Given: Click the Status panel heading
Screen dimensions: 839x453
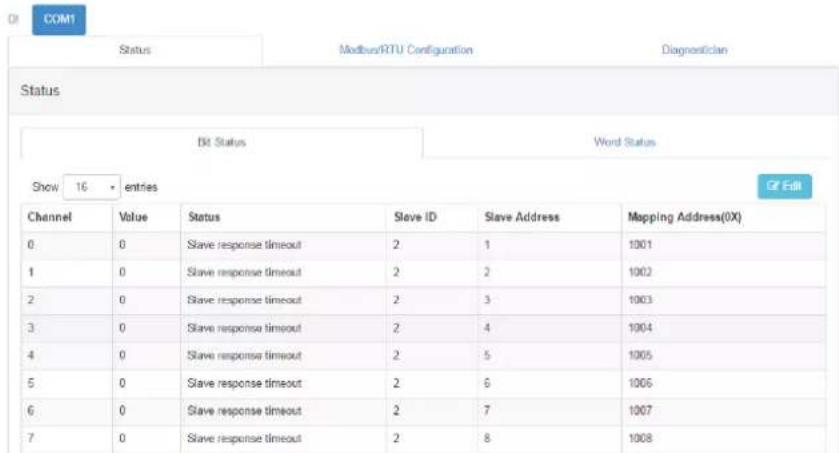Looking at the screenshot, I should pyautogui.click(x=40, y=90).
